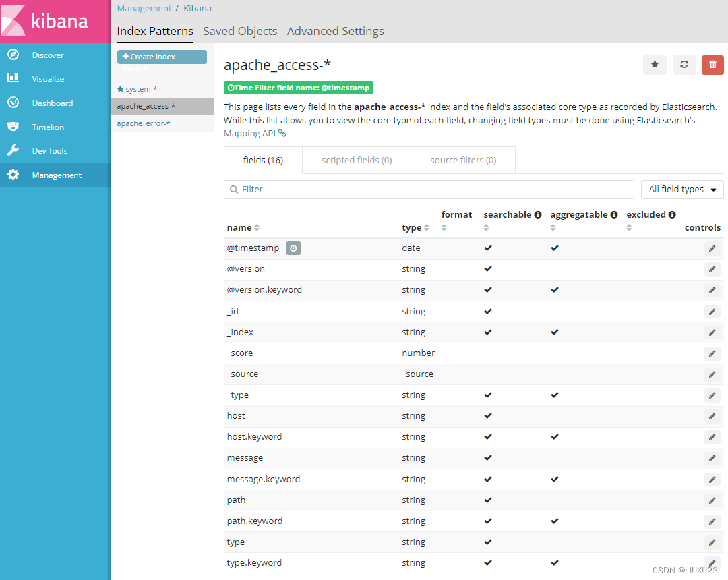The width and height of the screenshot is (728, 580).
Task: Edit the @timestamp field
Action: 712,248
